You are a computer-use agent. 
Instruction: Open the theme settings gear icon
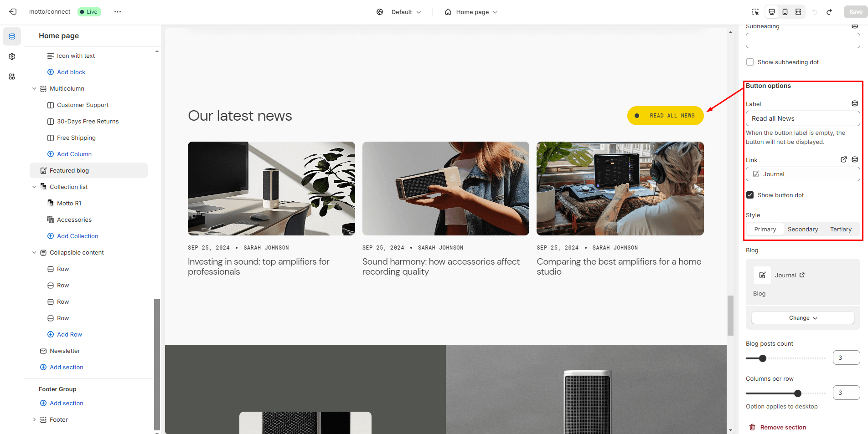tap(12, 56)
